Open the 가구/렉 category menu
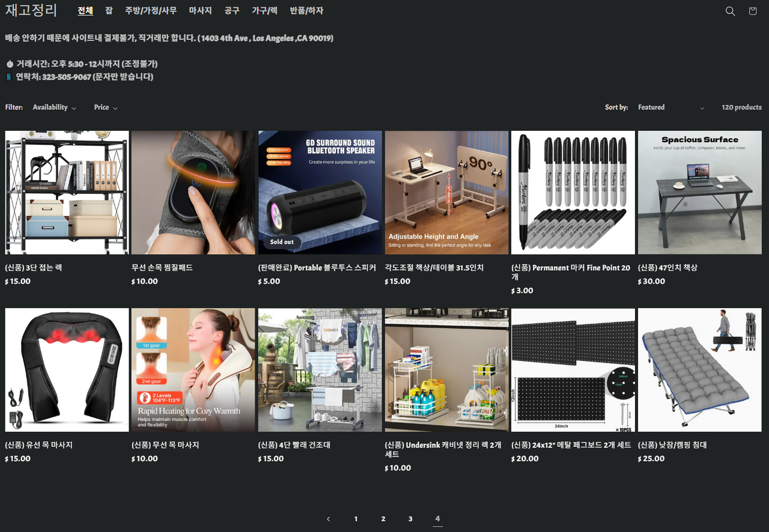The image size is (769, 532). (x=264, y=11)
